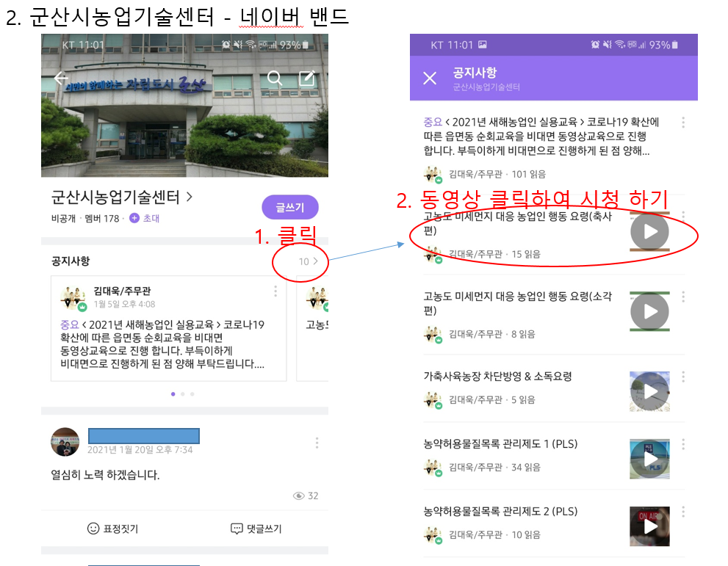Open search with magnifier icon
728x566 pixels.
[275, 78]
